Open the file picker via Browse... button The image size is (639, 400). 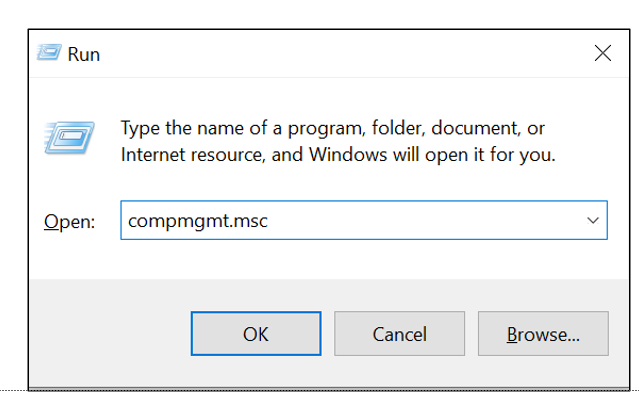pyautogui.click(x=543, y=334)
